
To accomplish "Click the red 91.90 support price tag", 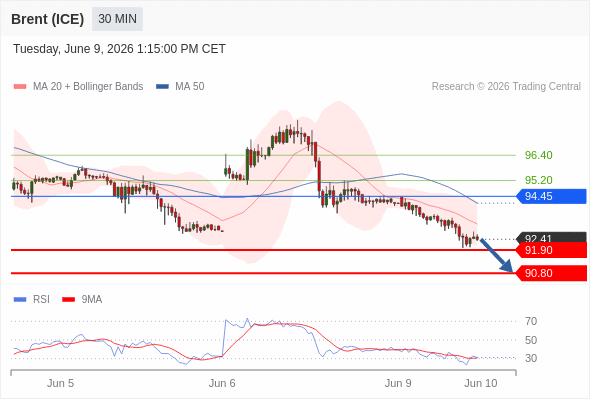I will click(552, 250).
